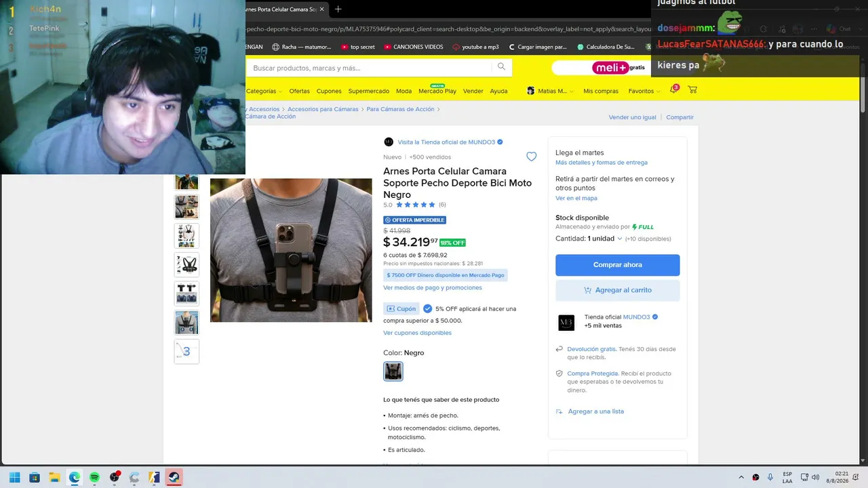This screenshot has width=868, height=488.
Task: Open the youtube a mp3 bookmark
Action: coord(475,47)
